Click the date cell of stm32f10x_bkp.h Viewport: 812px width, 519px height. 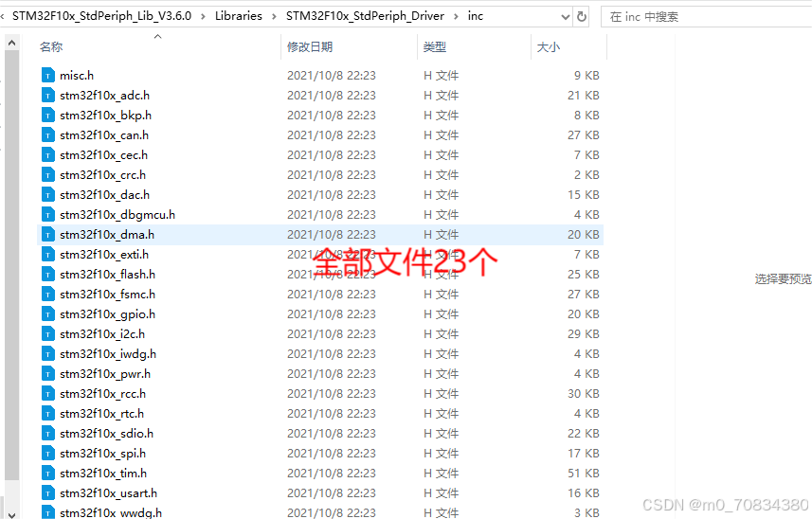point(332,116)
